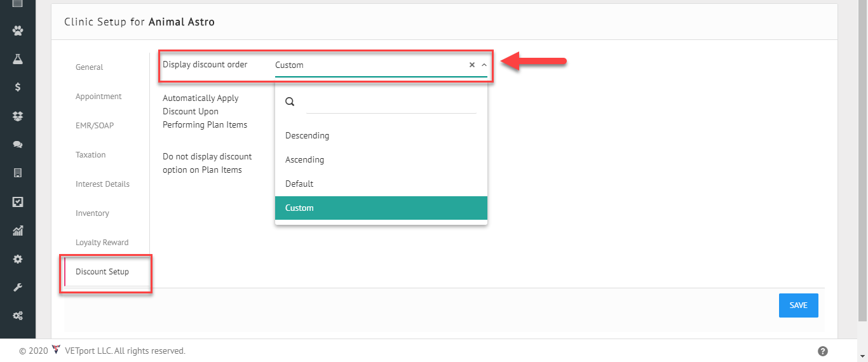Choose Descending from discount order list
The image size is (868, 362).
point(381,135)
